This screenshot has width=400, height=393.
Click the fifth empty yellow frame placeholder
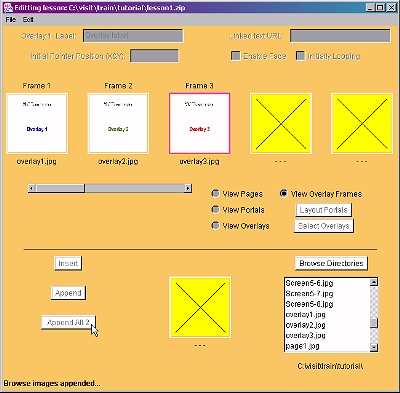click(362, 123)
